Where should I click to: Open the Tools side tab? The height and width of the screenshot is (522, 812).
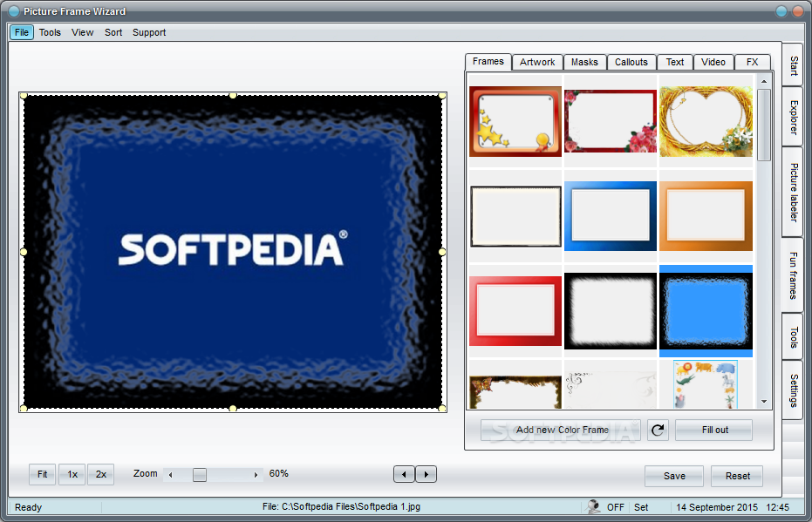793,336
